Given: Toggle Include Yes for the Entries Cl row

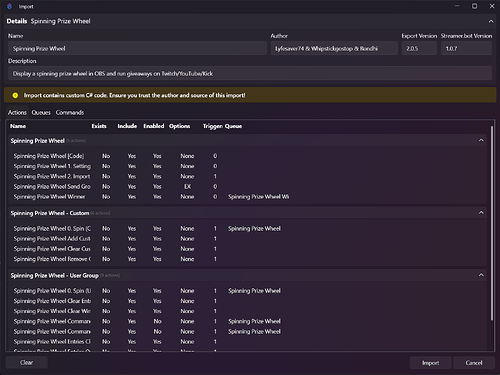Looking at the screenshot, I should click(x=132, y=342).
